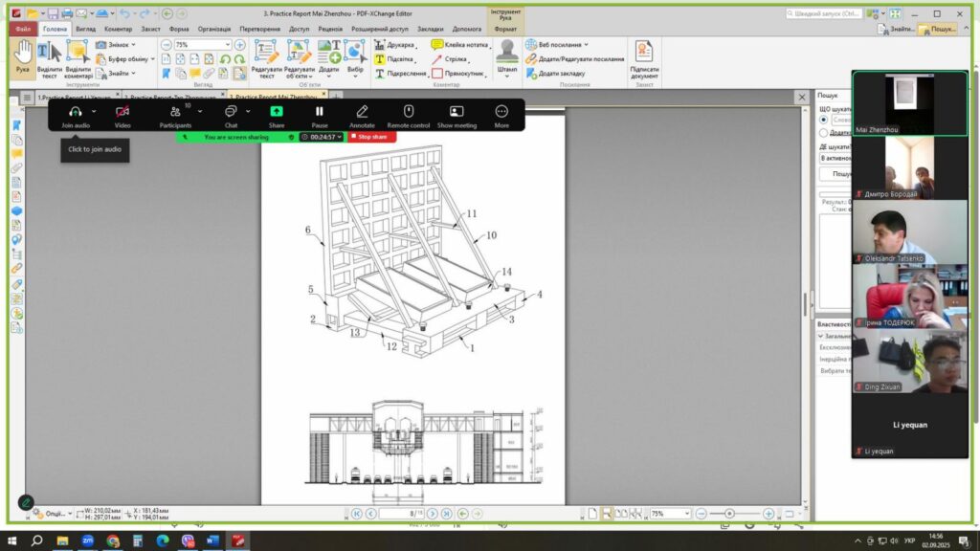Enable continuous page layout in status bar
The width and height of the screenshot is (980, 551).
pos(606,514)
